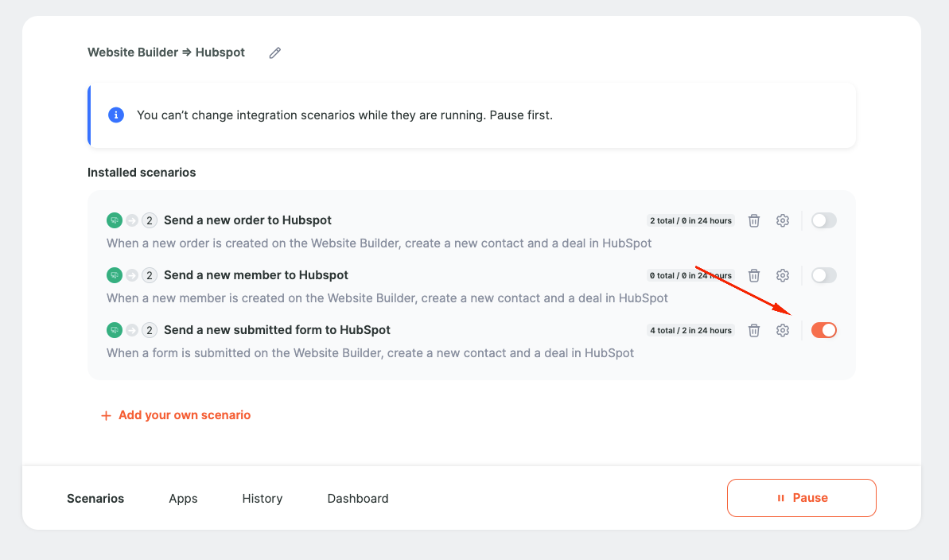Click 'Add your own scenario'

(x=176, y=415)
